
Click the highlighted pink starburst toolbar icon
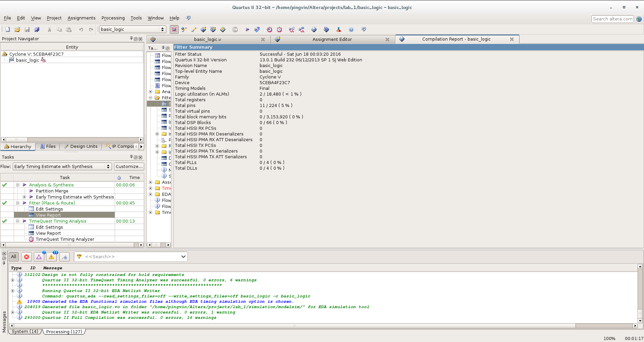coord(174,30)
